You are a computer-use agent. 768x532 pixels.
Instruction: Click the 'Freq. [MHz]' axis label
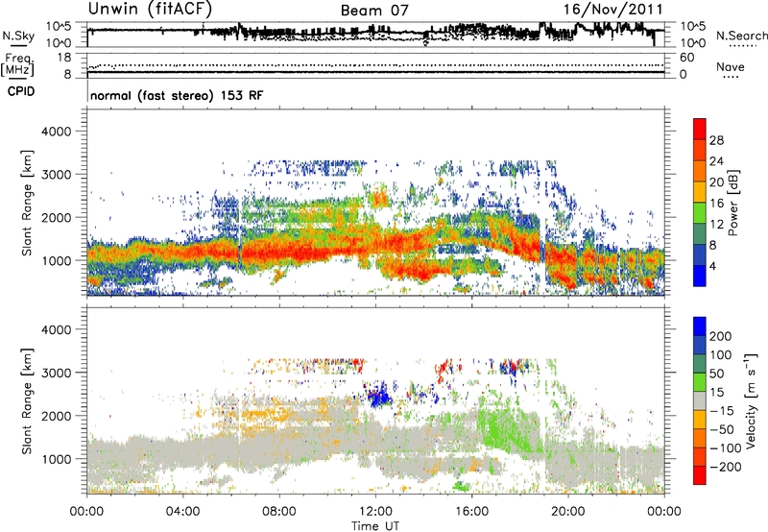18,64
